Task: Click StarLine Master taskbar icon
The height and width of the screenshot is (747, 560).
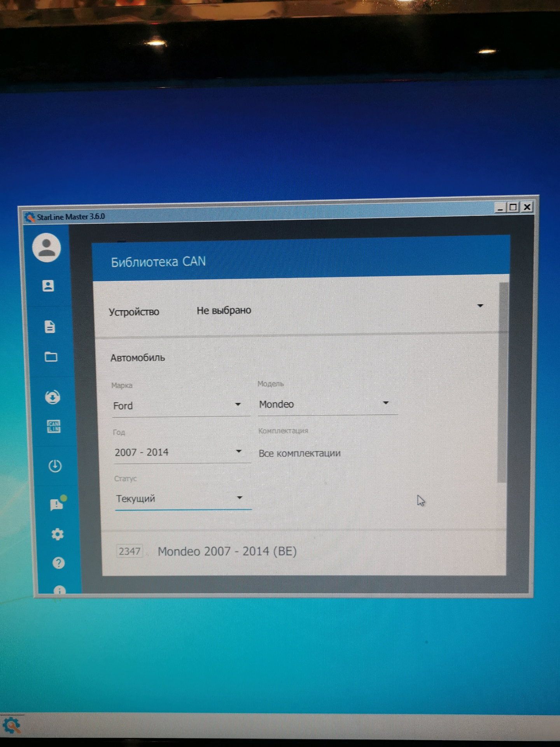Action: (x=11, y=725)
